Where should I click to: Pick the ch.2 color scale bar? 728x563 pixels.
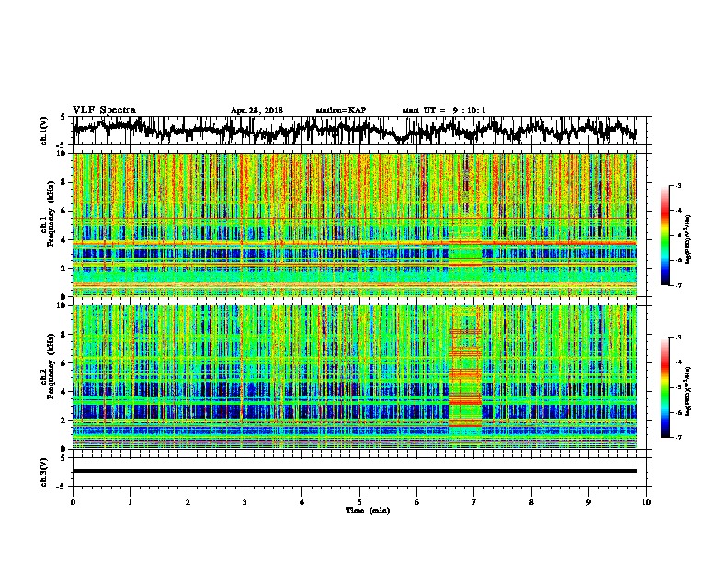(665, 387)
